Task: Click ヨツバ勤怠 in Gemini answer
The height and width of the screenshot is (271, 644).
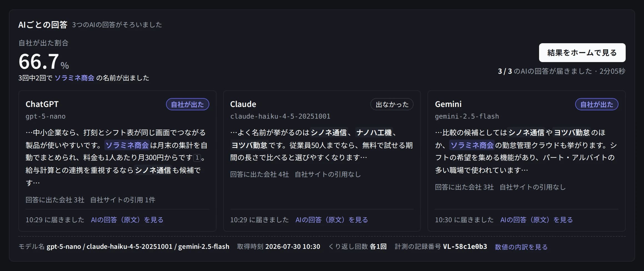Action: [572, 132]
